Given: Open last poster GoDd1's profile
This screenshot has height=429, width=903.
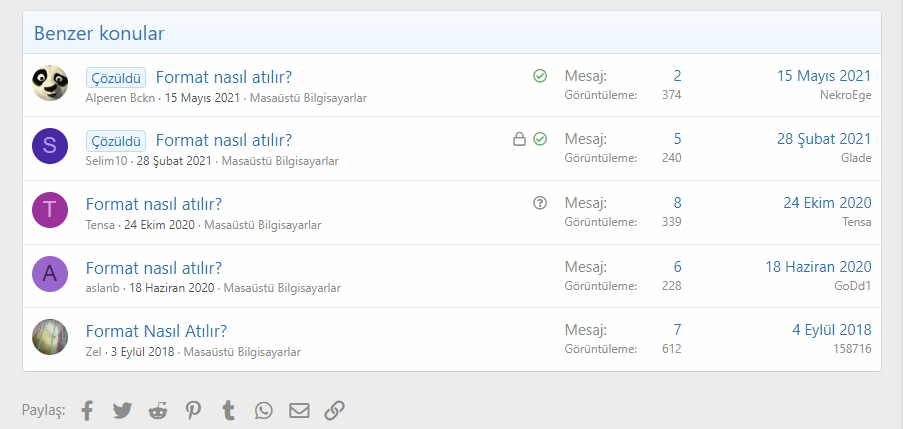Looking at the screenshot, I should (853, 286).
